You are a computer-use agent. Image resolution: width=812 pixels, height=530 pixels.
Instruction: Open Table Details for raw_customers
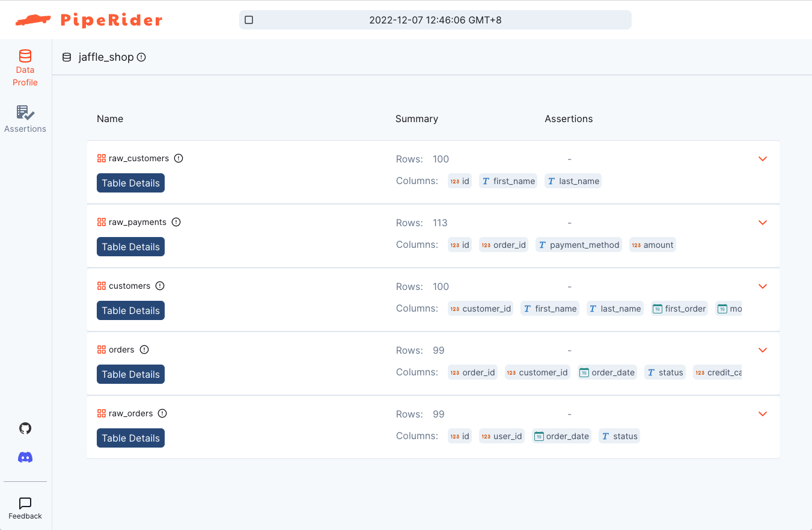(130, 183)
